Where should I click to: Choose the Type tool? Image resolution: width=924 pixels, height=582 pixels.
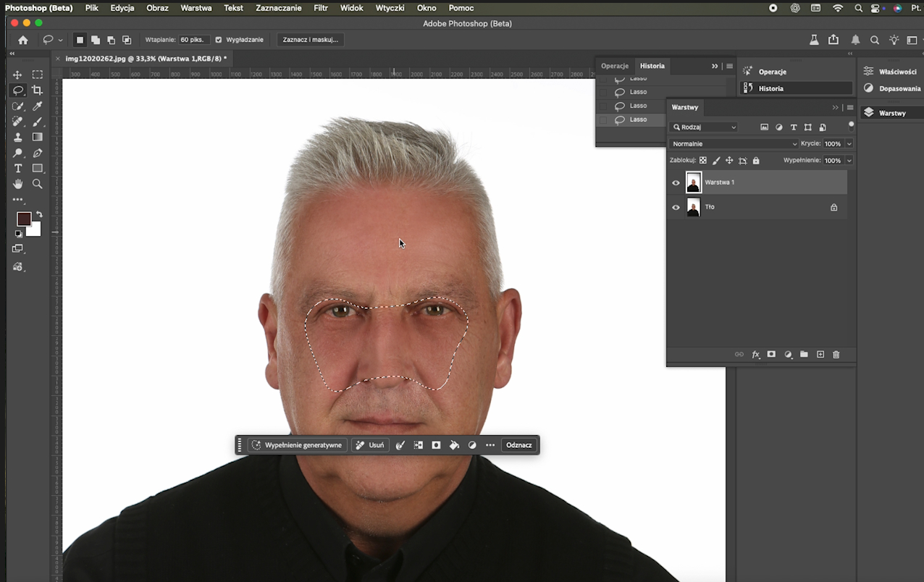(18, 168)
